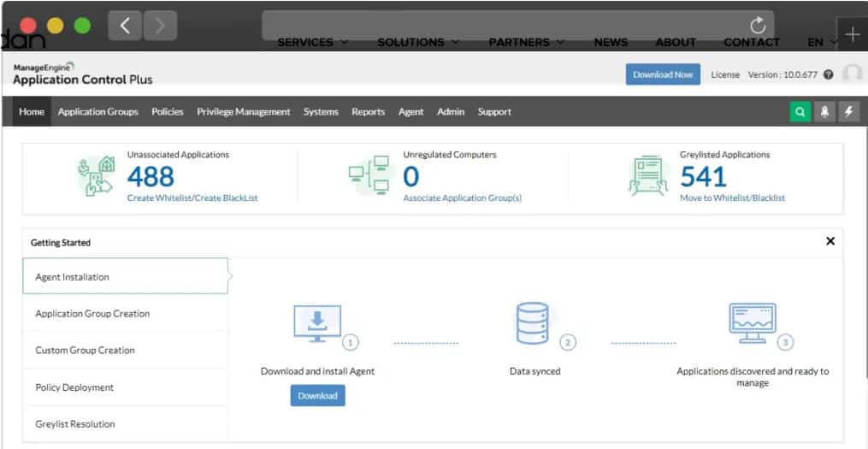Open a new tab with plus icon
Screen dimensions: 868x449
(x=852, y=34)
